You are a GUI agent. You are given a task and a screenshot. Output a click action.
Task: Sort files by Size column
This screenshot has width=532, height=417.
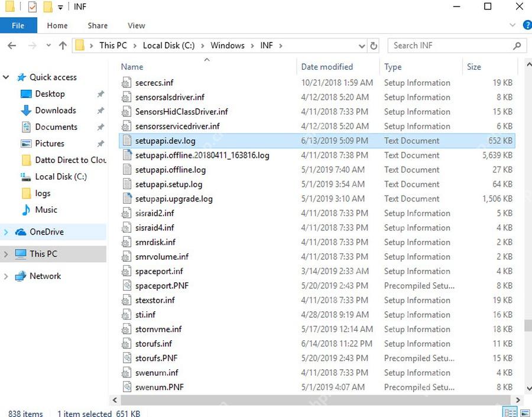click(473, 67)
